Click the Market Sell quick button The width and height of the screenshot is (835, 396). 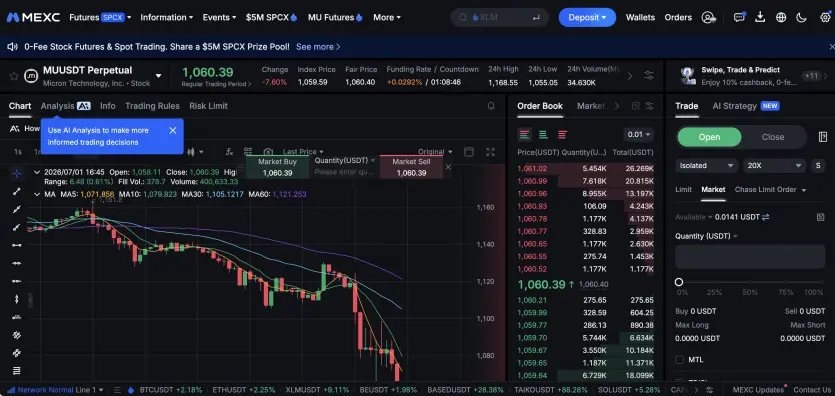[411, 167]
